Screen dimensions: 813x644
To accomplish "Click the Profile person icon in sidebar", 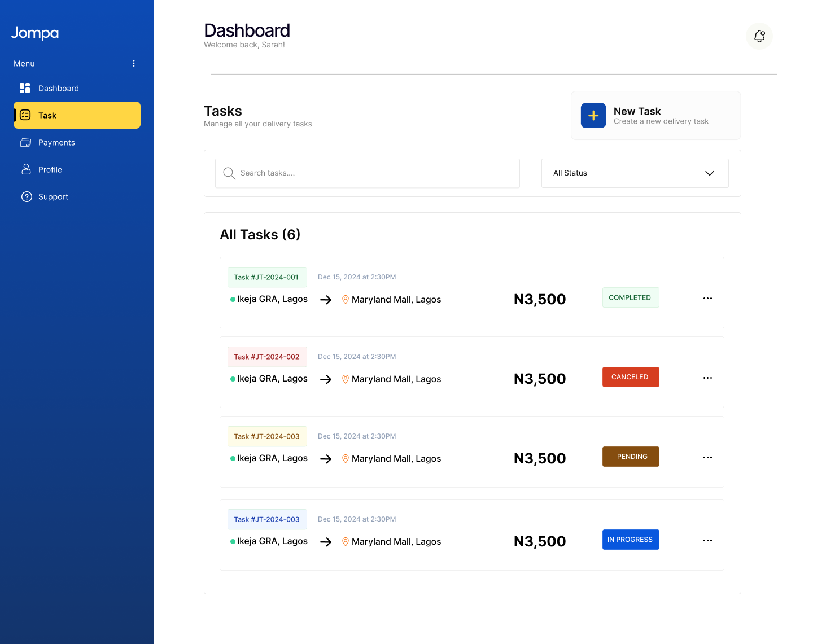I will click(x=26, y=169).
